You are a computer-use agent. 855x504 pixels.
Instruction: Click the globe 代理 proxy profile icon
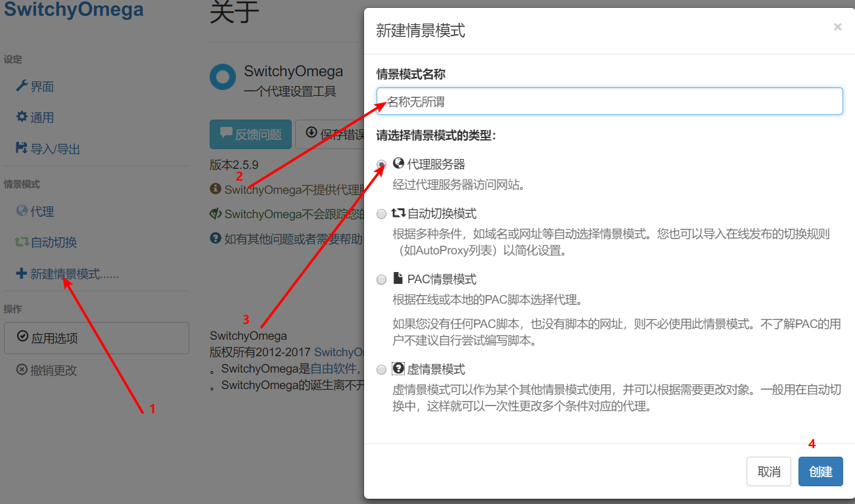point(22,211)
